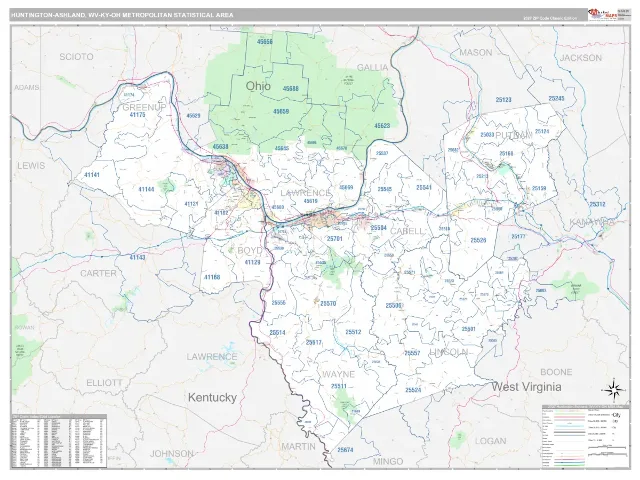Select the PUTNAM county label
Screen dimensions: 640x480
513,135
